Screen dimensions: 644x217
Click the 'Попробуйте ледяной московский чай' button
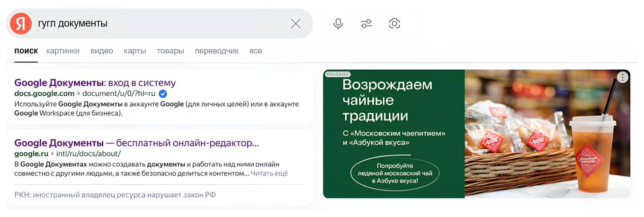(395, 173)
